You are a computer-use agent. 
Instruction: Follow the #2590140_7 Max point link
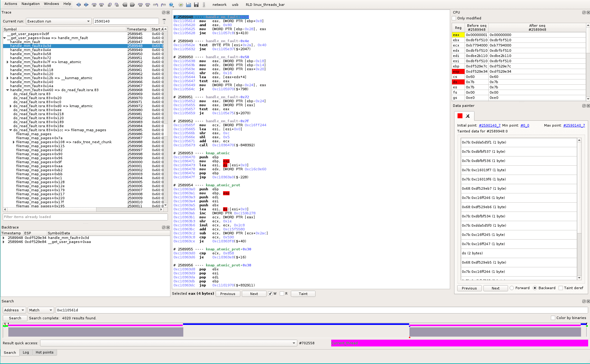(x=574, y=125)
